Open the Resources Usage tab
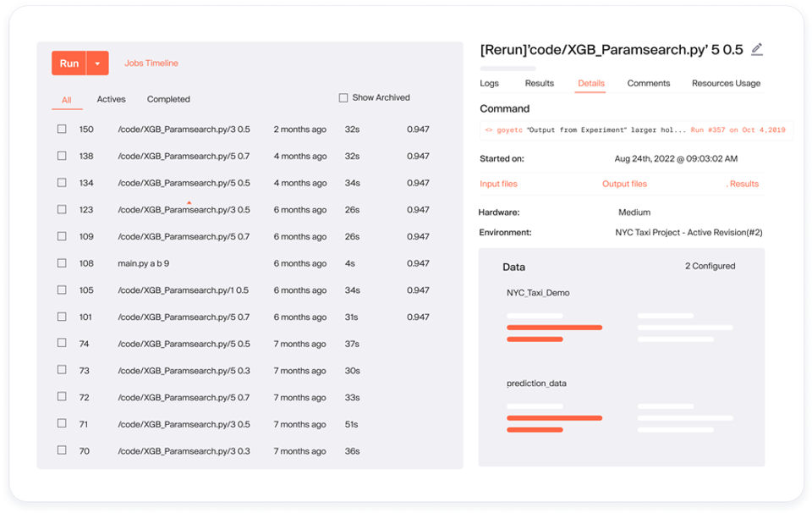This screenshot has width=812, height=513. coord(725,83)
